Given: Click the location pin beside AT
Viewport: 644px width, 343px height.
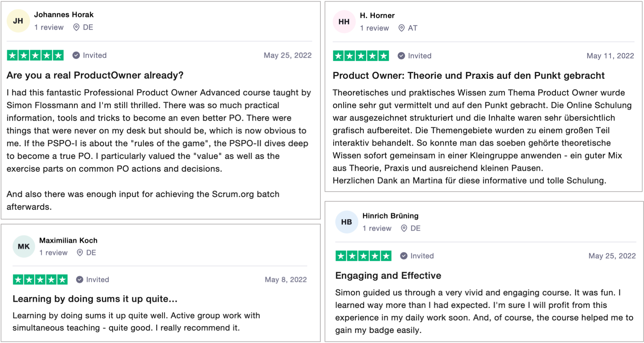Looking at the screenshot, I should click(x=401, y=28).
